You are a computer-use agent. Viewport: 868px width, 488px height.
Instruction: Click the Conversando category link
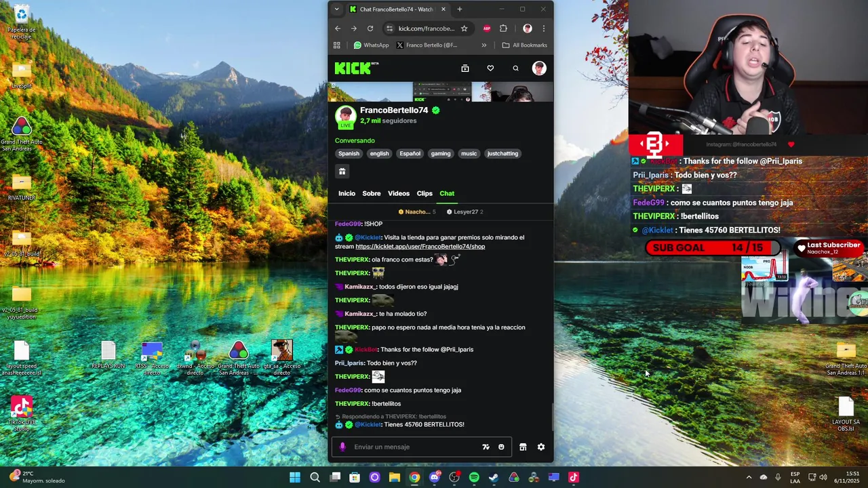pyautogui.click(x=355, y=140)
